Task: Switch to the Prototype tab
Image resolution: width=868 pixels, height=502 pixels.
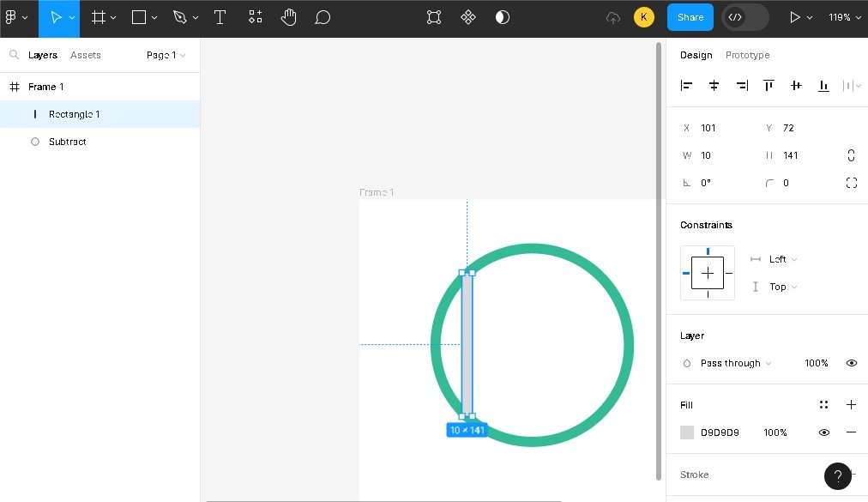Action: (747, 55)
